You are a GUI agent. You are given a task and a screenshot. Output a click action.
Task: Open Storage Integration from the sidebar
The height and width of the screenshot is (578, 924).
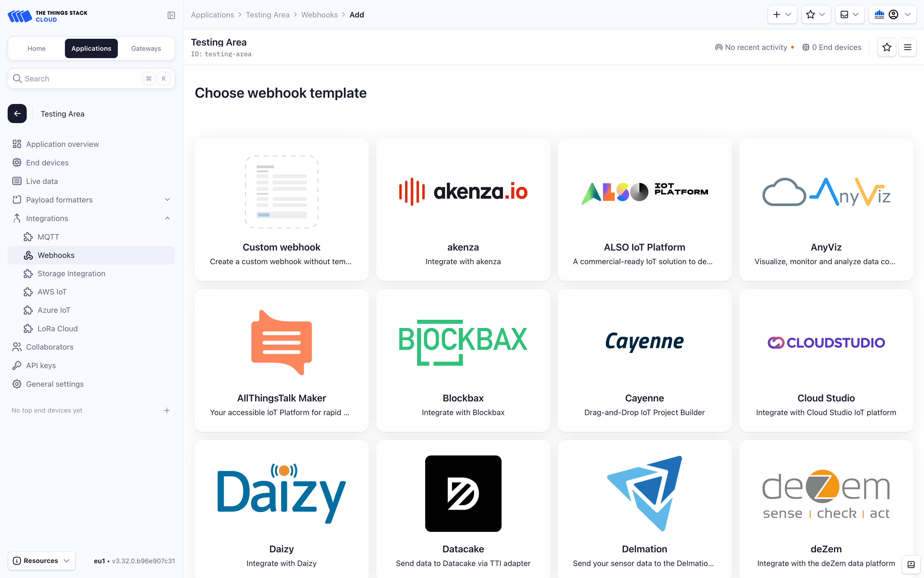(x=71, y=273)
